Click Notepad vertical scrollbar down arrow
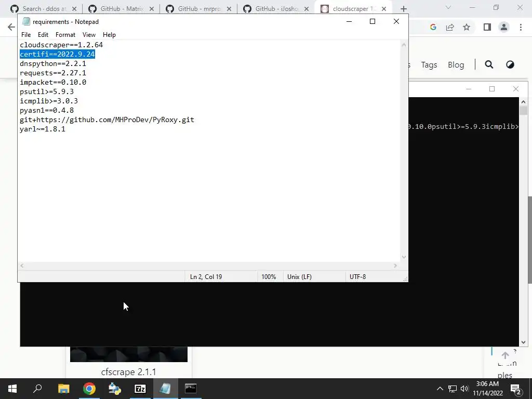The image size is (532, 399). tap(404, 257)
